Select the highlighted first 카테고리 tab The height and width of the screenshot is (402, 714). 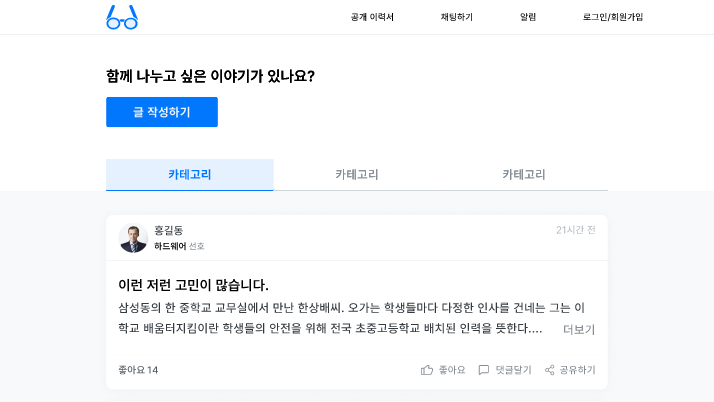189,175
